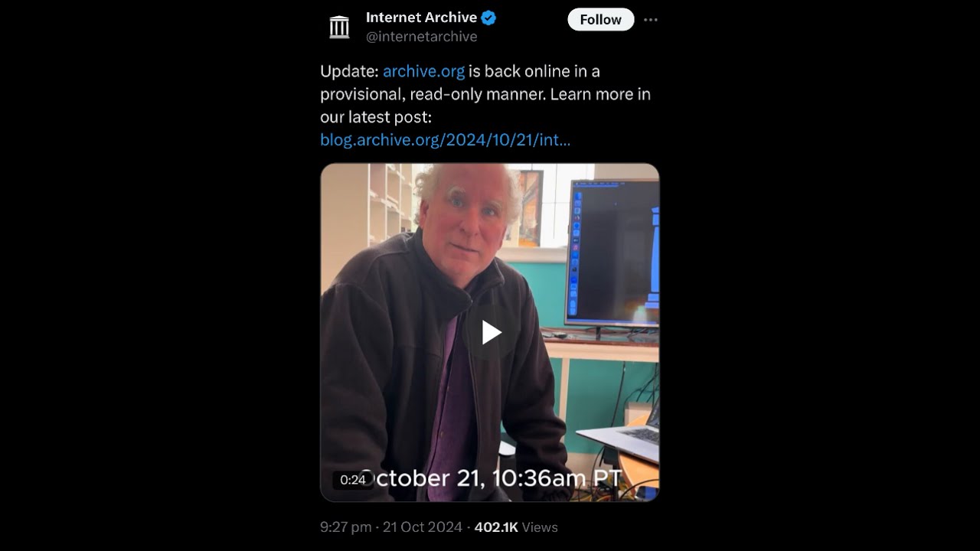Open the three-dot more options menu

point(651,20)
